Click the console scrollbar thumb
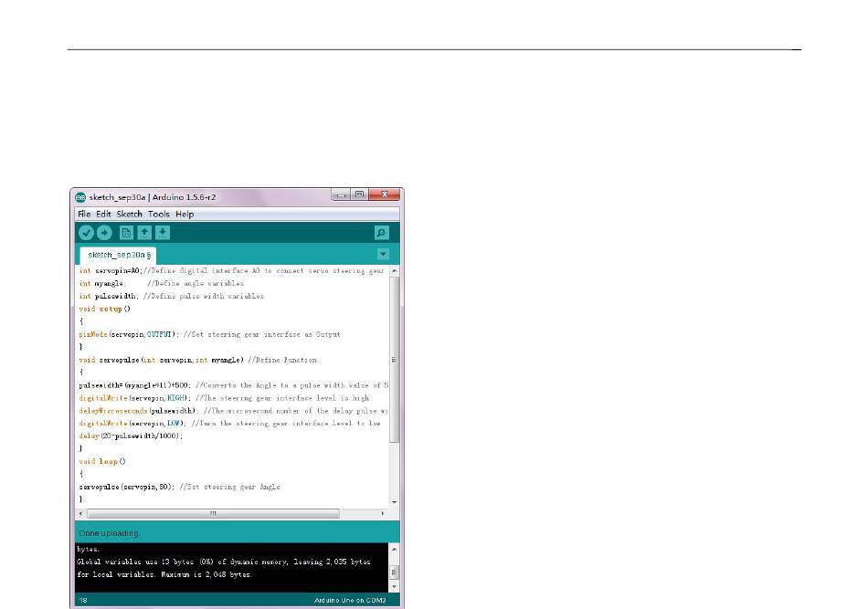This screenshot has width=868, height=609. tap(394, 572)
